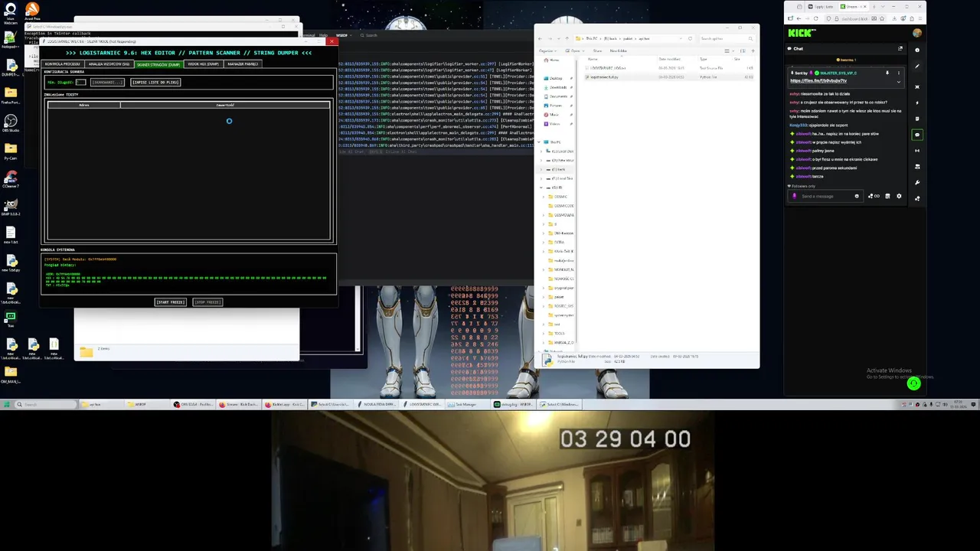This screenshot has width=980, height=551.
Task: Switch to MANAZER PAMIECI tab
Action: [x=242, y=64]
